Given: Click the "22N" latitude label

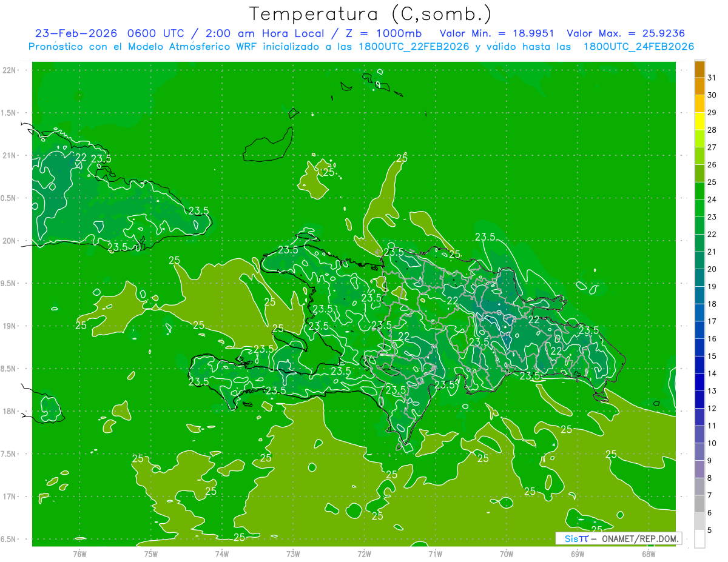Looking at the screenshot, I should pyautogui.click(x=9, y=70).
